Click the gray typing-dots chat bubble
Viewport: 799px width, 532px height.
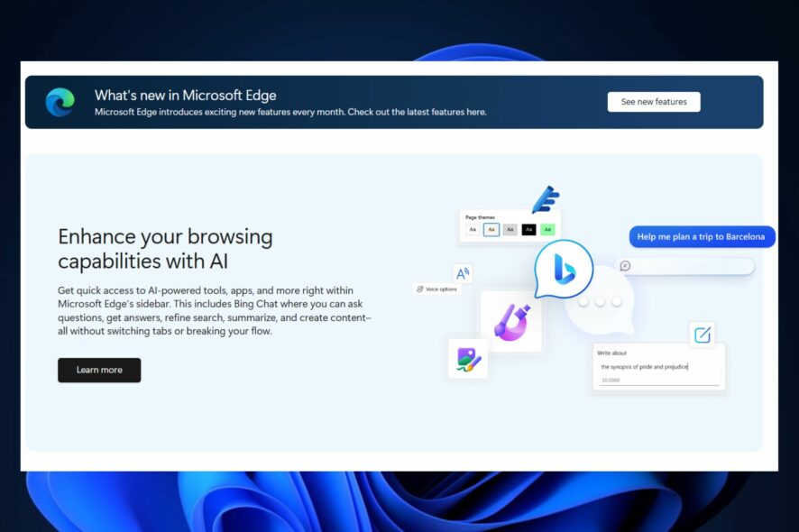[600, 302]
